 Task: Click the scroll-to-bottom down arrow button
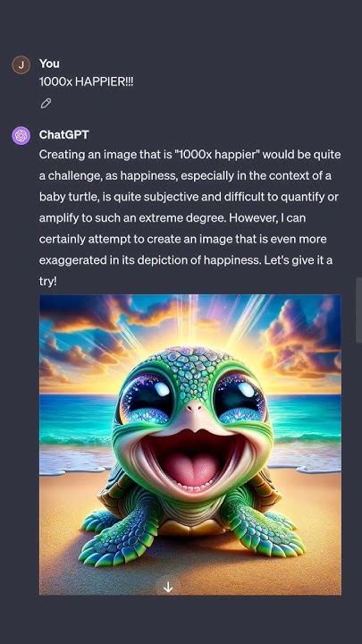[168, 588]
